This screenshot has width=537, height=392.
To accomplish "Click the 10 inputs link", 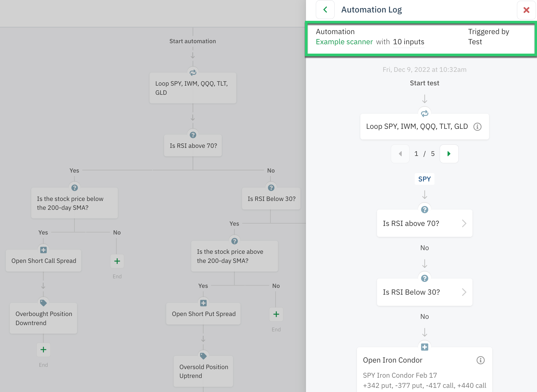I will pyautogui.click(x=408, y=42).
